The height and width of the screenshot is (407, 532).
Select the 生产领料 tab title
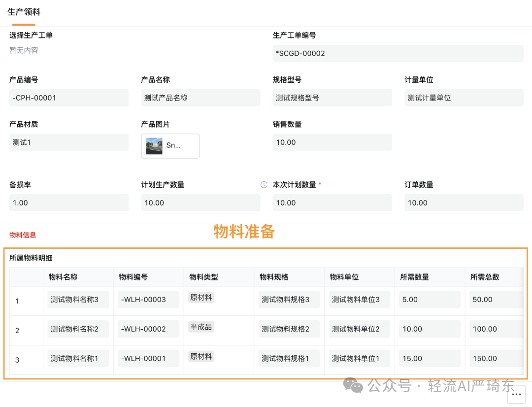(24, 12)
